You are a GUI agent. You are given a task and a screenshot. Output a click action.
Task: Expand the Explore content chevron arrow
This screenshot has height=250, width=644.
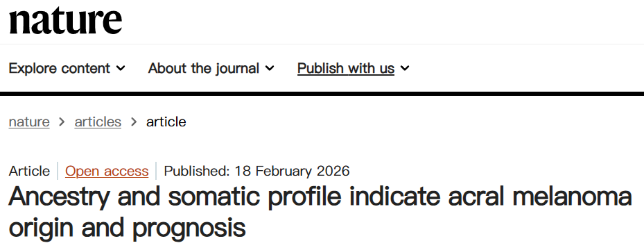(121, 68)
